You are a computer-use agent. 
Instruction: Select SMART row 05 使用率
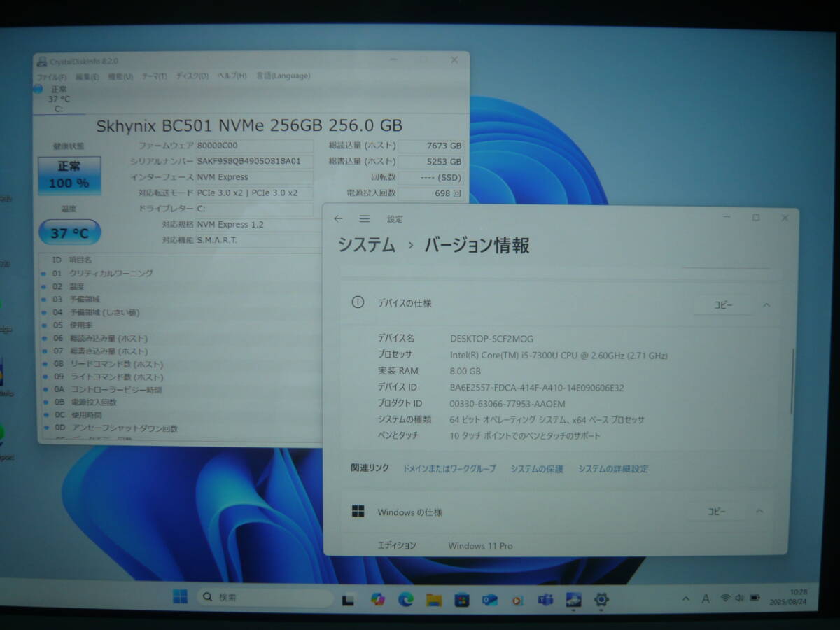coord(182,325)
